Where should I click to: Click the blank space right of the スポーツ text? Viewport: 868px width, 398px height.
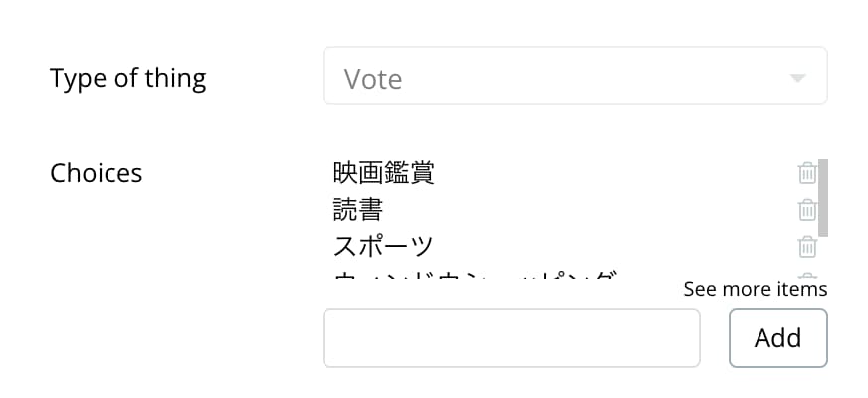614,246
